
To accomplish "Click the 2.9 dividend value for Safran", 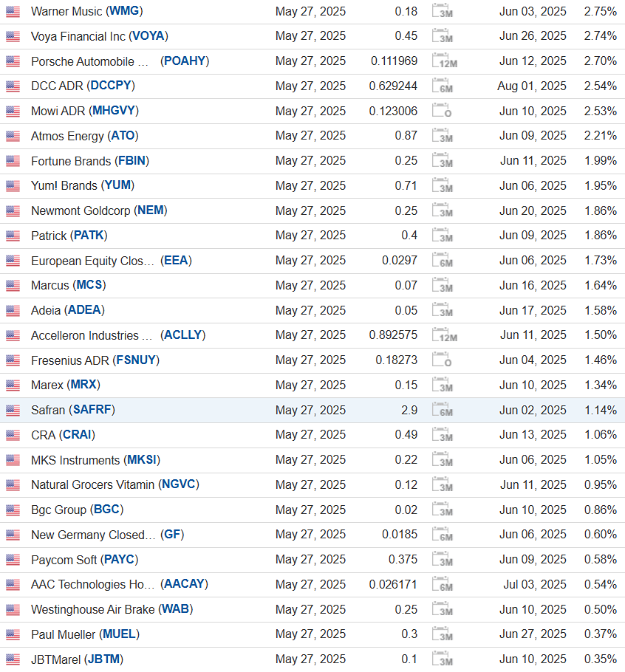I will click(409, 410).
